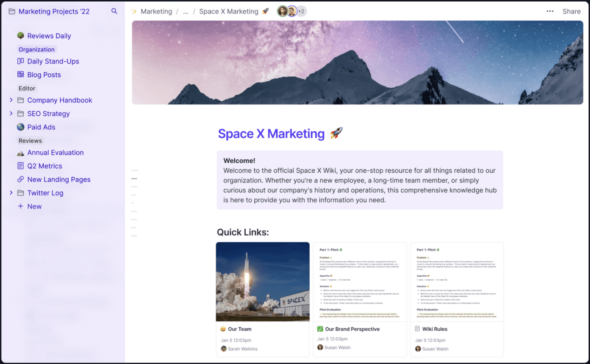Image resolution: width=590 pixels, height=364 pixels.
Task: Click the mountain cover banner image
Action: coord(357,62)
